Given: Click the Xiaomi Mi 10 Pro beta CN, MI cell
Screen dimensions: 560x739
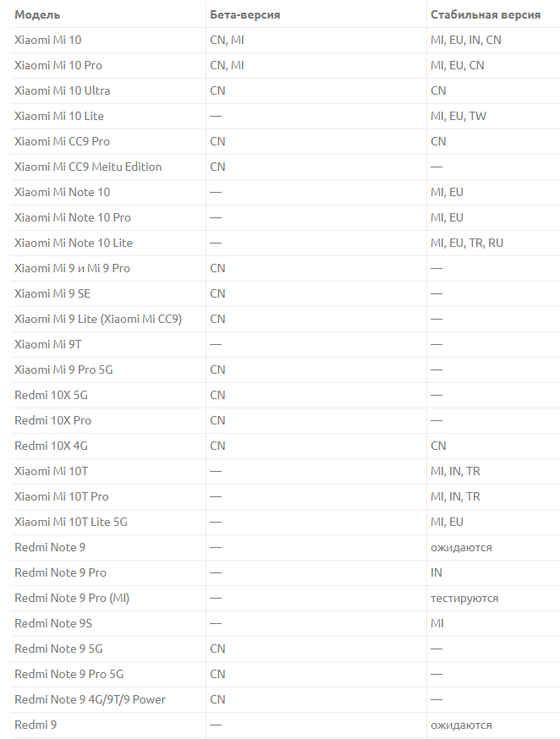Looking at the screenshot, I should coord(227,65).
